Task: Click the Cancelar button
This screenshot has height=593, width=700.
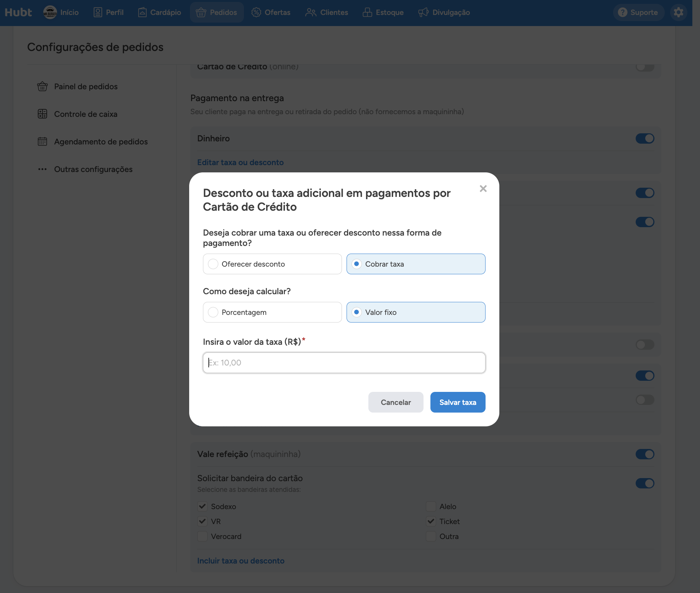Action: [x=396, y=402]
